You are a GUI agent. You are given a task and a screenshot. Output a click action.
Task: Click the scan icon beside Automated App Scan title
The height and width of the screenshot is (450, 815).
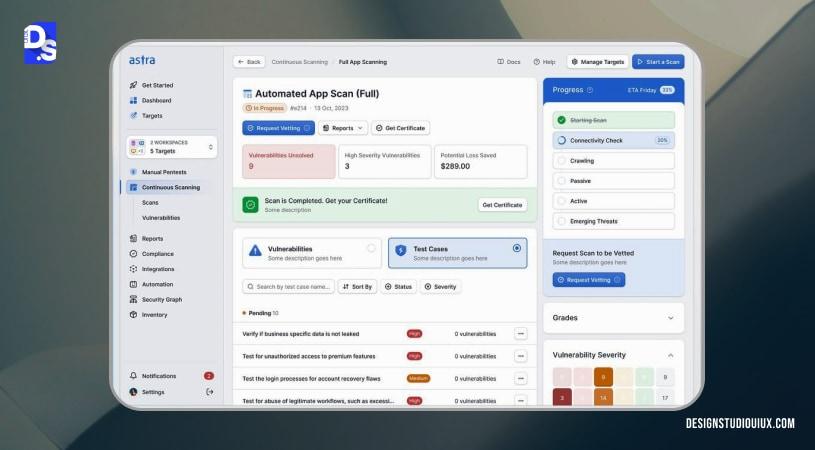[x=247, y=94]
